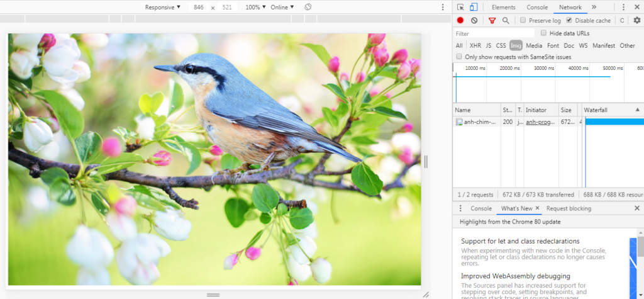Open network search with magnifier icon
The width and height of the screenshot is (644, 299).
point(506,21)
